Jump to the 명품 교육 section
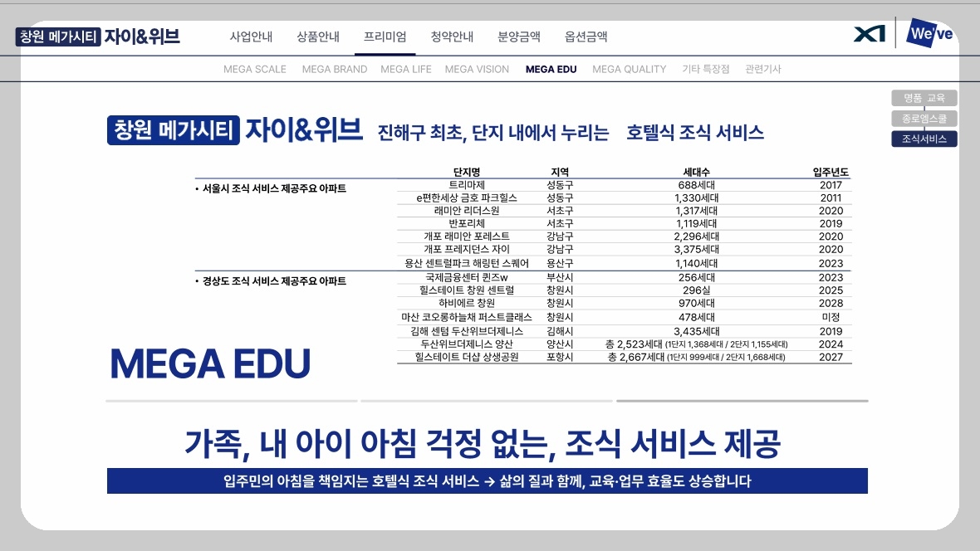This screenshot has height=551, width=980. [x=924, y=98]
